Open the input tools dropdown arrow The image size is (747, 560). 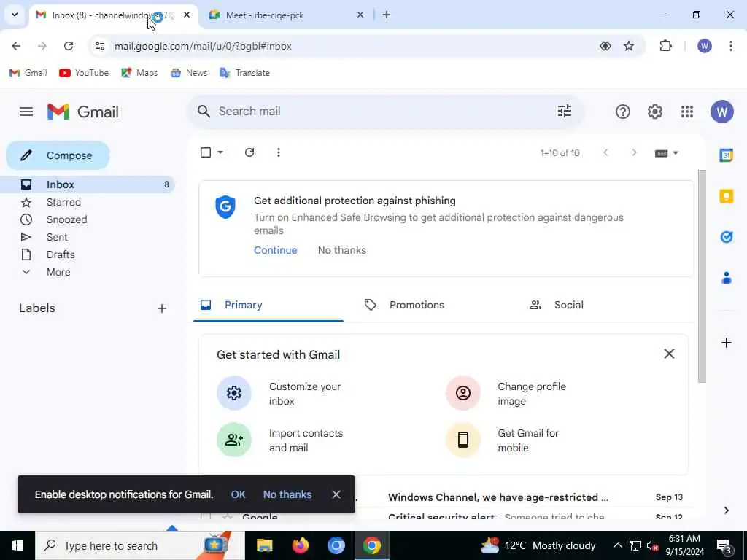click(675, 153)
